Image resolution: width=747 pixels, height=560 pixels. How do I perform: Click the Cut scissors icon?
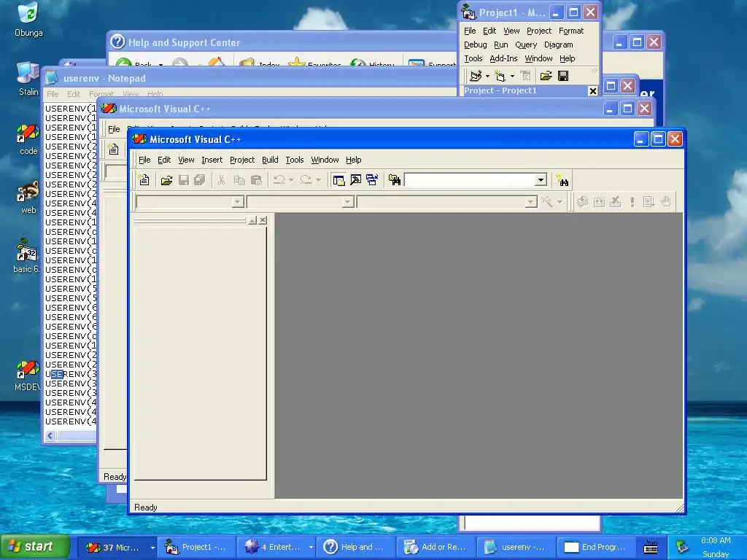click(221, 180)
